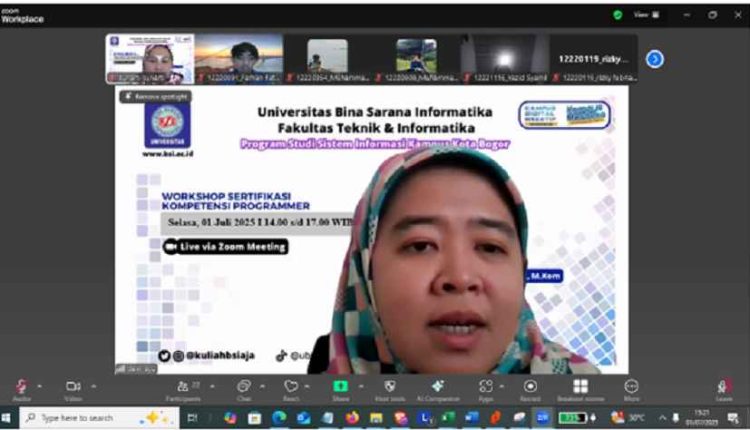Open Breakout rooms
750x430 pixels.
(x=581, y=390)
